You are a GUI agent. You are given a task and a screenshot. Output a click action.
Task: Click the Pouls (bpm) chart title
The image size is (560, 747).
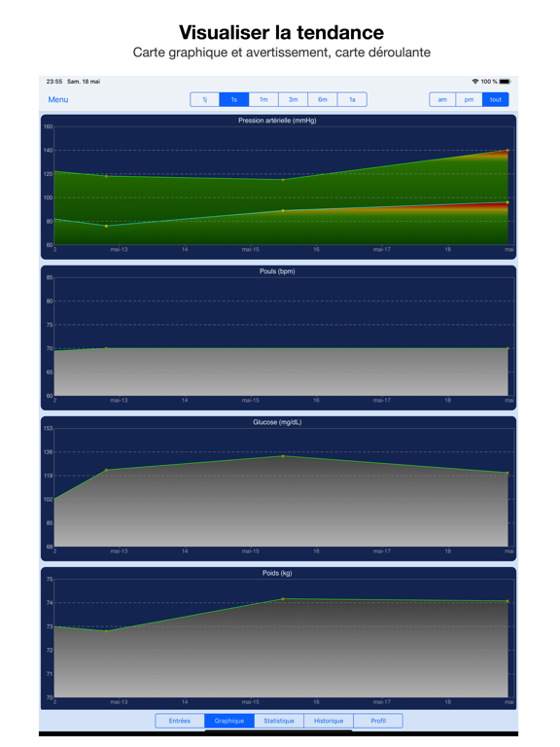click(x=277, y=271)
